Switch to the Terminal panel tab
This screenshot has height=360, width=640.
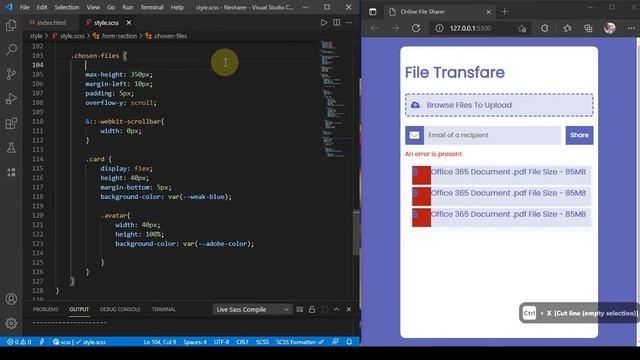coord(164,309)
